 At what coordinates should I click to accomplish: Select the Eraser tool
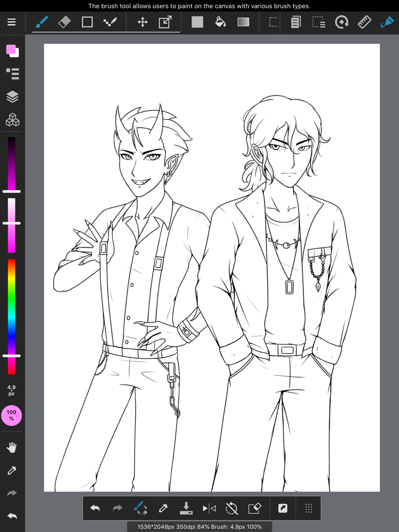(x=64, y=22)
